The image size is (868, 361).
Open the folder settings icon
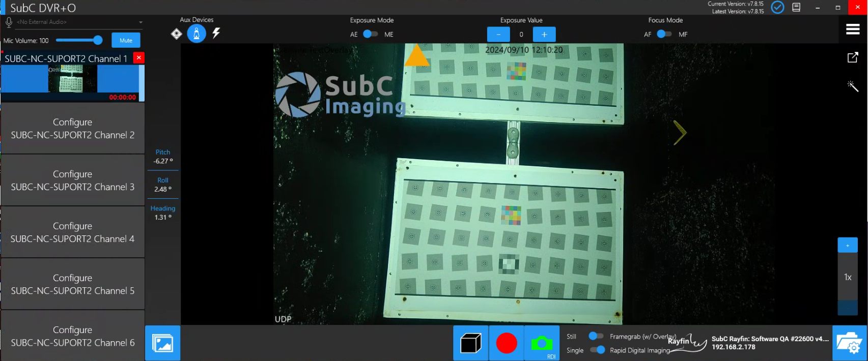849,343
